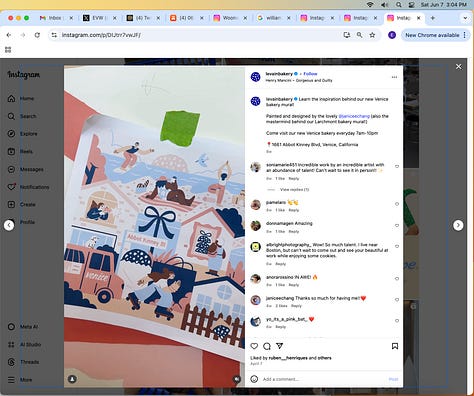Open Notifications in sidebar
This screenshot has height=396, width=474.
(28, 187)
